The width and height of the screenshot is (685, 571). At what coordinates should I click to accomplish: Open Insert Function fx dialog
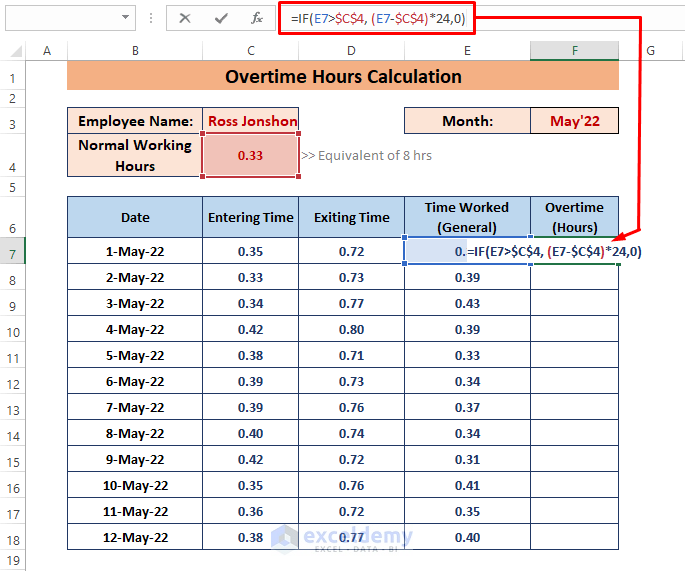(257, 18)
